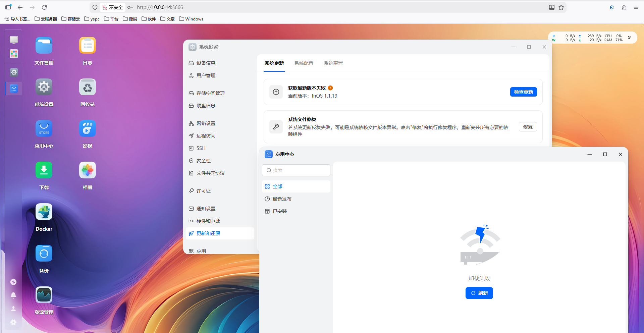The width and height of the screenshot is (644, 333).
Task: Expand the 云服务器 bookmark folder
Action: click(x=46, y=19)
